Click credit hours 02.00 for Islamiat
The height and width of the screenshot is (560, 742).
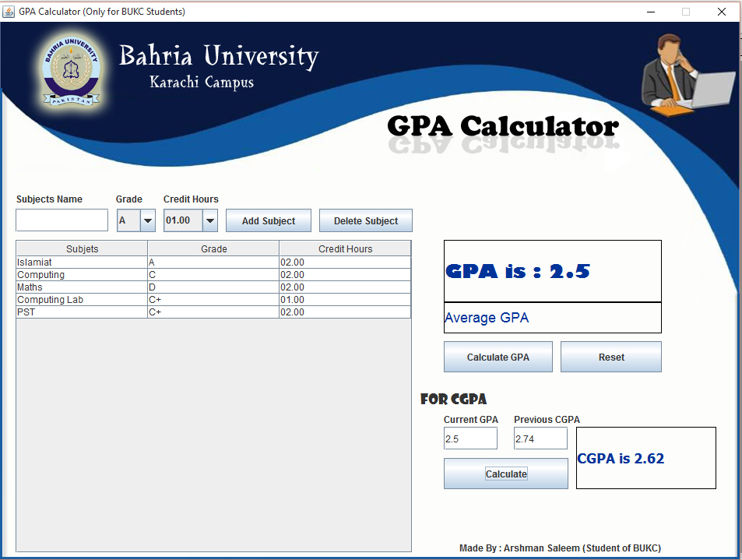point(345,262)
